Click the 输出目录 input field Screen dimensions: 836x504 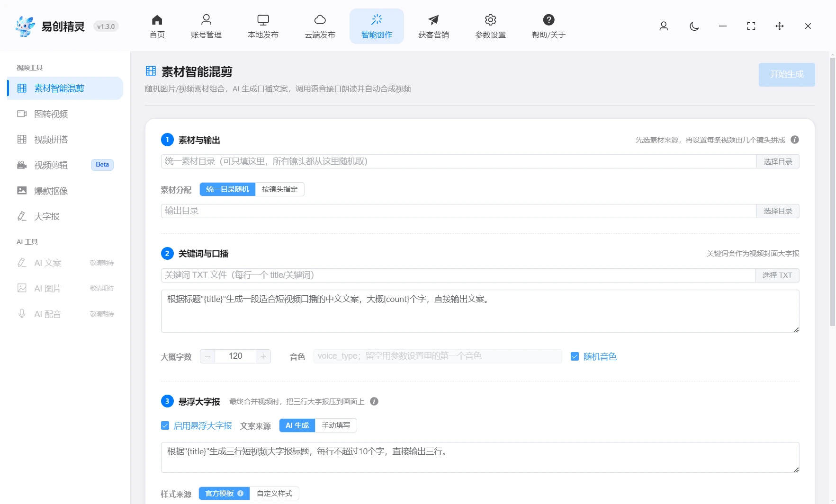[458, 211]
